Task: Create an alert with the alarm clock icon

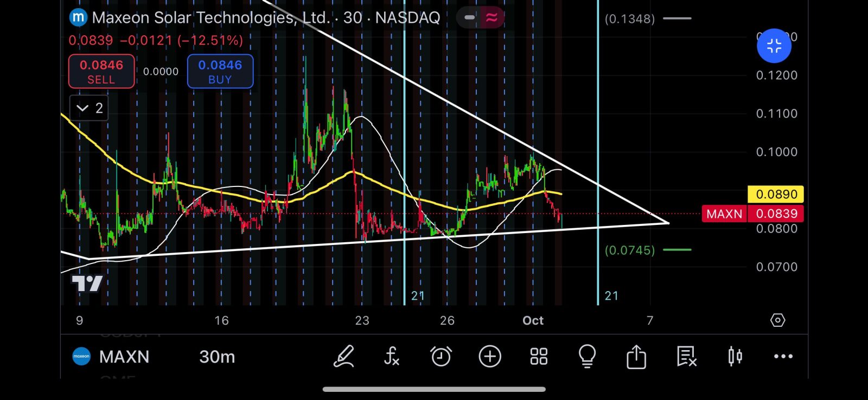Action: 441,357
